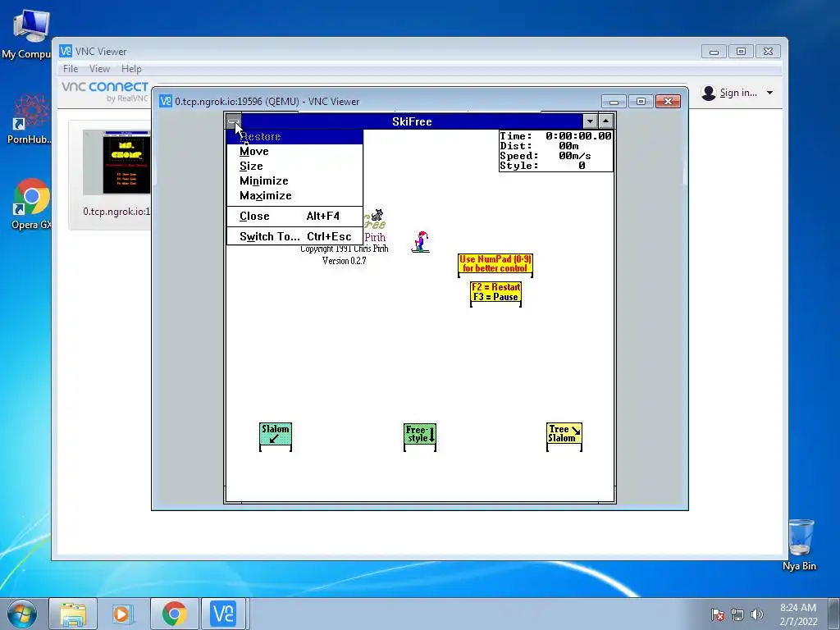This screenshot has width=840, height=630.
Task: Click SkiFree minimize down-arrow button
Action: (590, 121)
